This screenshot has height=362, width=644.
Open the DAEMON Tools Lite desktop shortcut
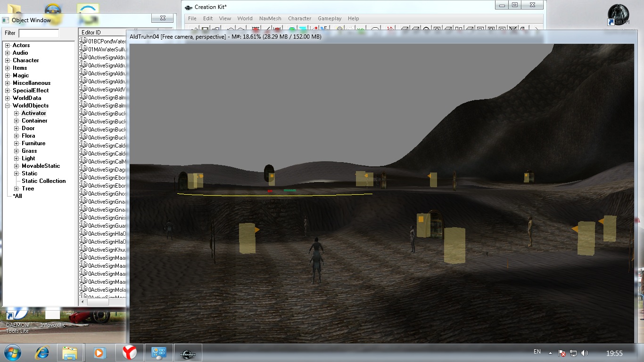[17, 321]
